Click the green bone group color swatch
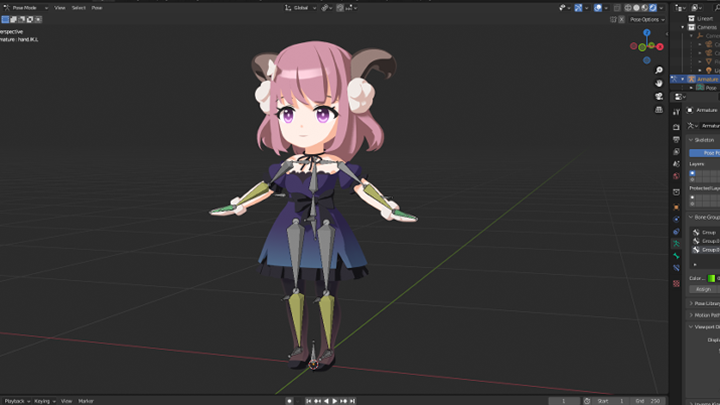720x405 pixels. (711, 278)
